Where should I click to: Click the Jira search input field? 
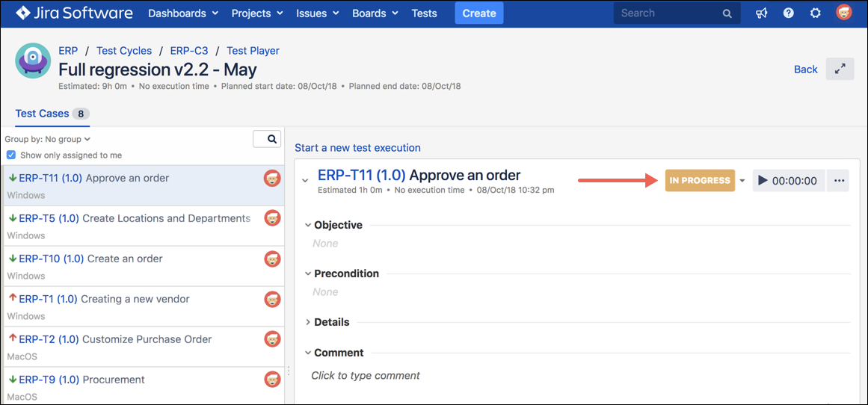click(x=669, y=13)
